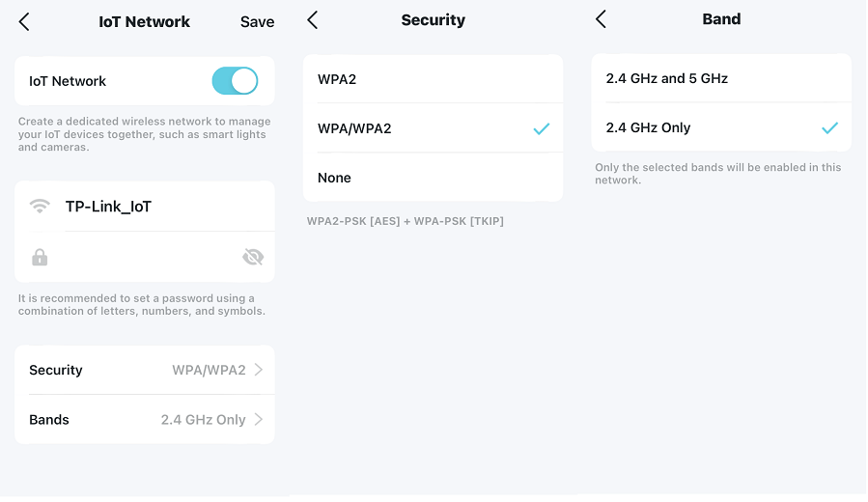Select None as security type

pos(433,178)
